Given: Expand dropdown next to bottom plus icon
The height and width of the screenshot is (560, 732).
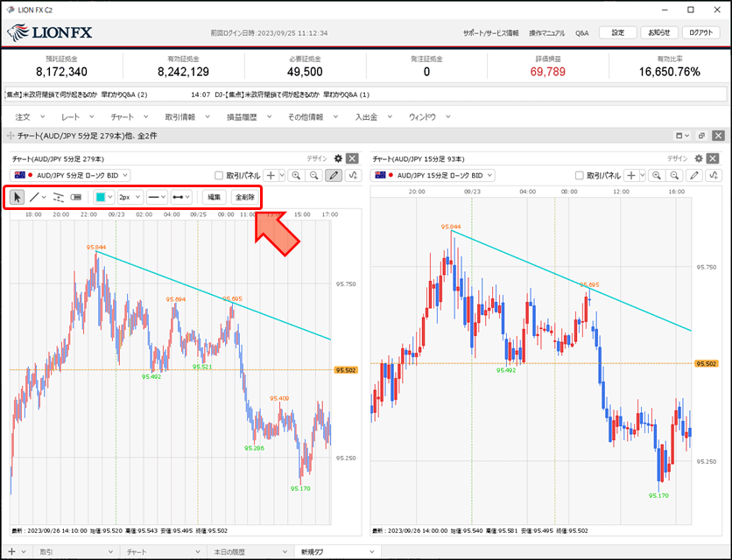Looking at the screenshot, I should [24, 551].
